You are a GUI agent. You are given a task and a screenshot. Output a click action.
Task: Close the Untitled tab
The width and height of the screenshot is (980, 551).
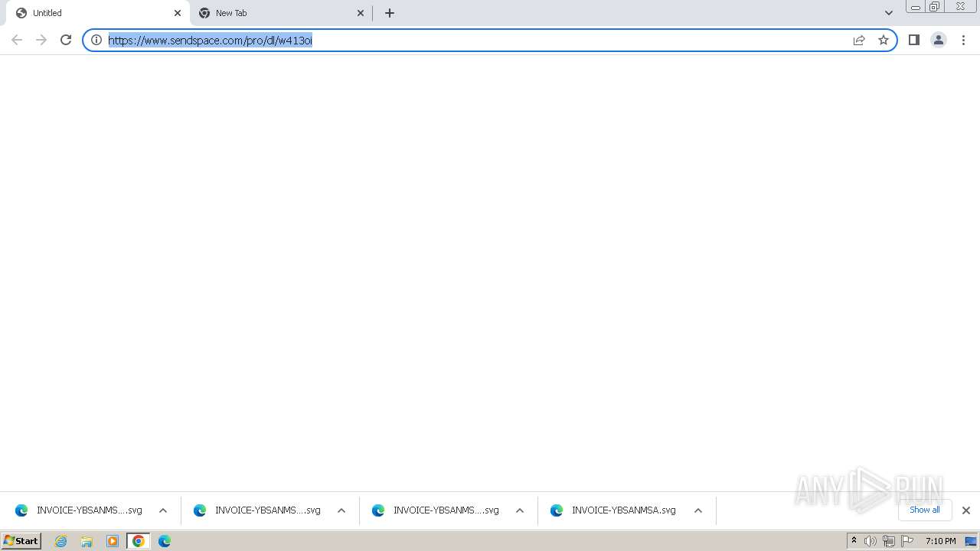coord(178,13)
